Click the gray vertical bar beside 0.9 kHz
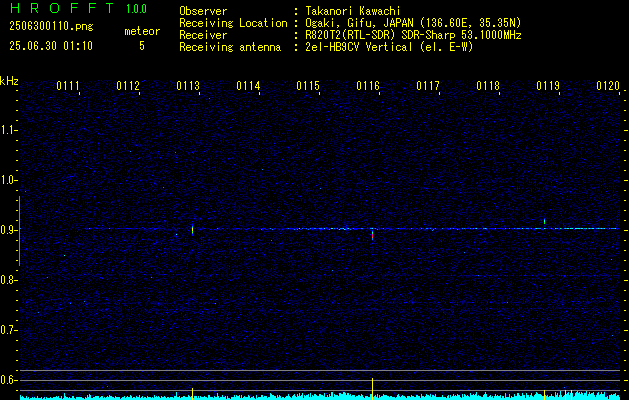The height and width of the screenshot is (400, 629). pyautogui.click(x=19, y=231)
